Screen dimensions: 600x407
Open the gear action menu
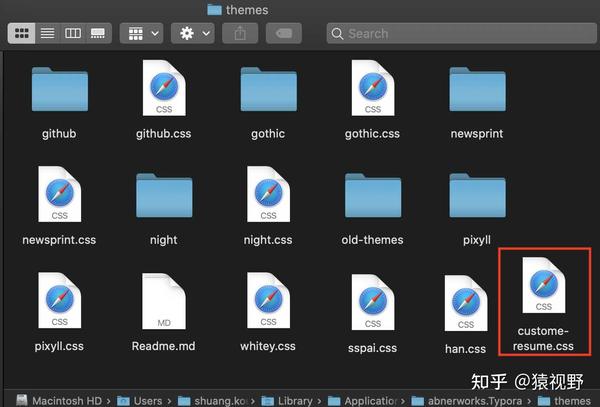193,33
